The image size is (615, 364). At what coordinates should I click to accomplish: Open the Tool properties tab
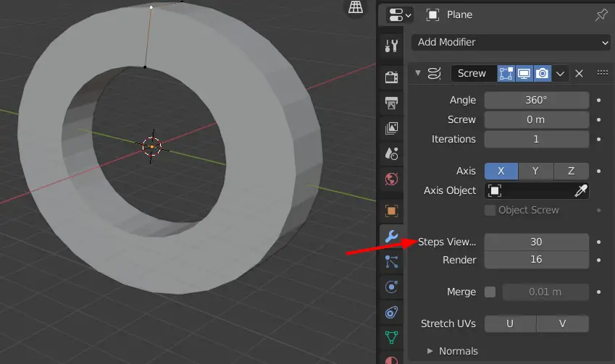(x=391, y=46)
